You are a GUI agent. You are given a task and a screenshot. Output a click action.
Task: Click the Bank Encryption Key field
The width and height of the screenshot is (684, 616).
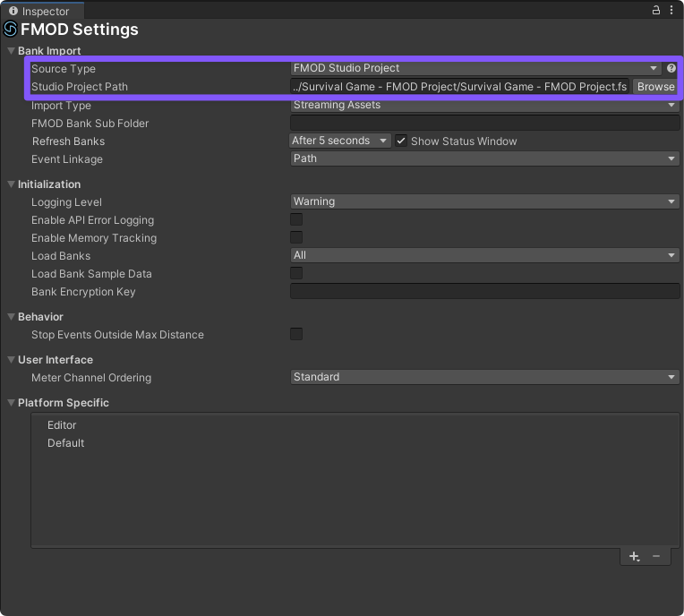click(484, 291)
